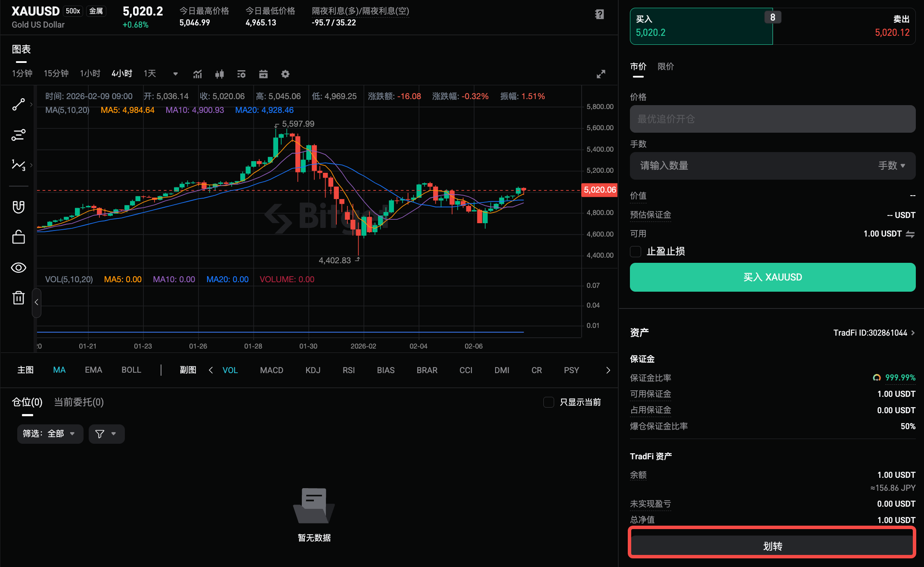Expand chart to fullscreen
The width and height of the screenshot is (924, 567).
coord(601,74)
